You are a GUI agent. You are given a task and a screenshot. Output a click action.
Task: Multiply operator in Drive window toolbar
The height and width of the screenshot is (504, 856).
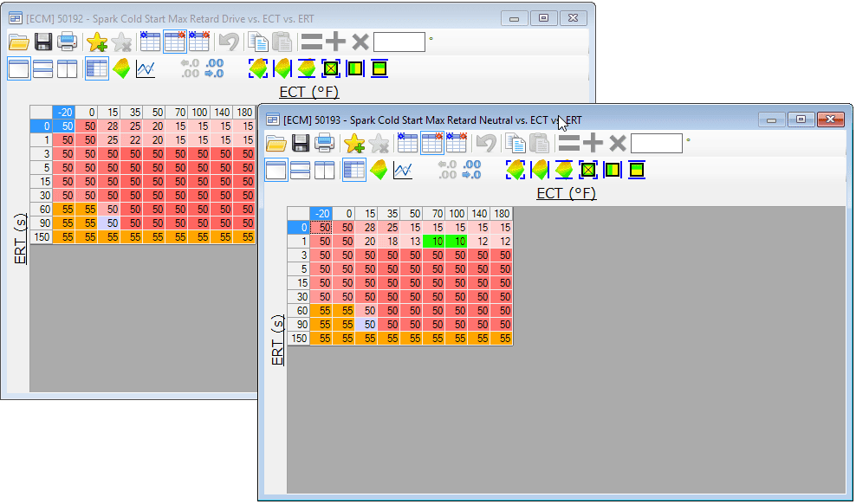(360, 42)
